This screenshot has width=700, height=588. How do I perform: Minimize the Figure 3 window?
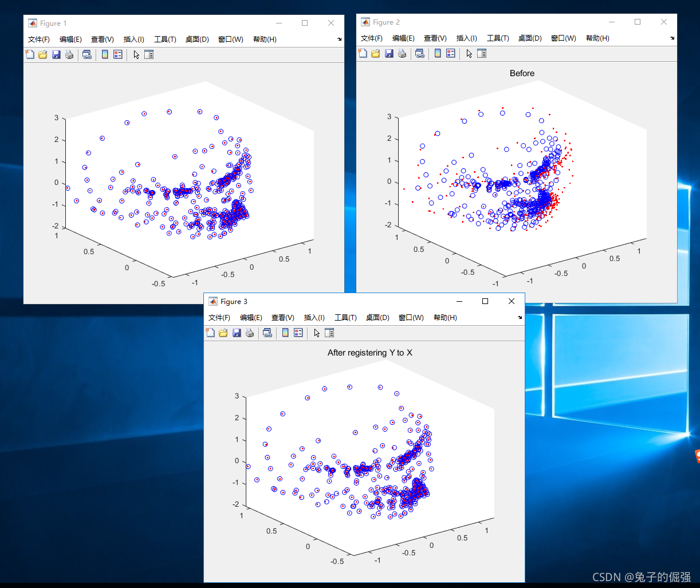pyautogui.click(x=459, y=301)
